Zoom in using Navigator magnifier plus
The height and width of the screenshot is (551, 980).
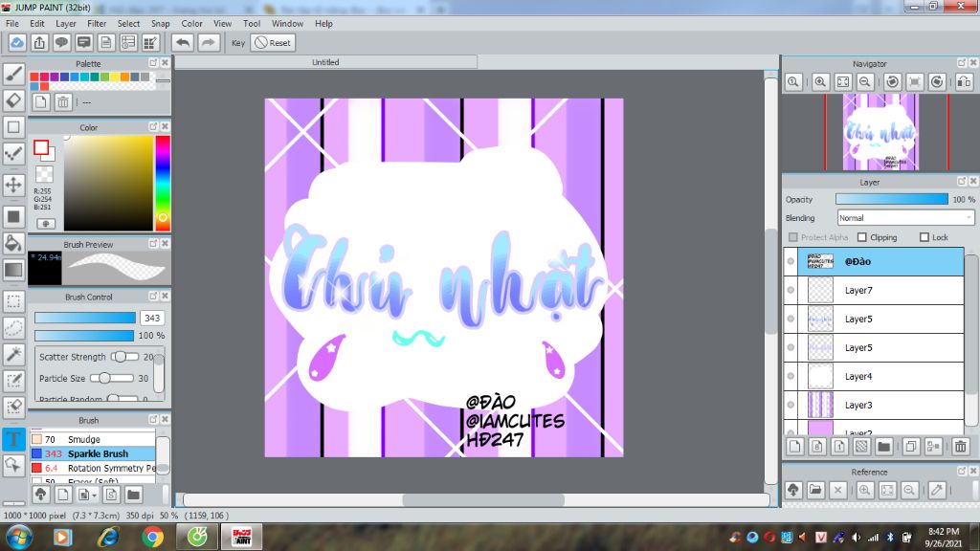click(820, 82)
